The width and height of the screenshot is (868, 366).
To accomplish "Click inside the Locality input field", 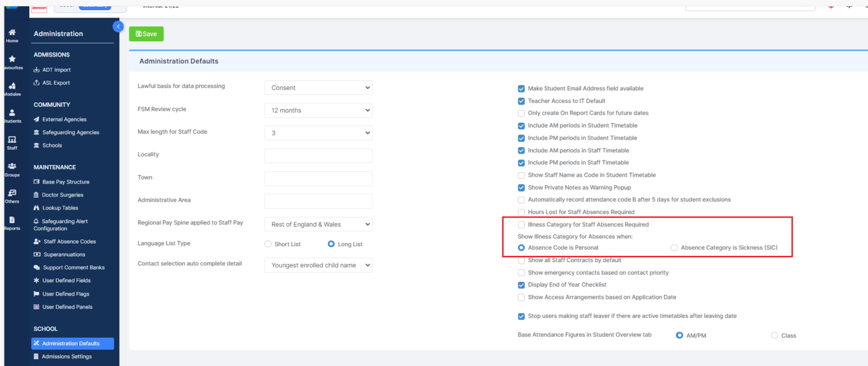I will (x=318, y=155).
